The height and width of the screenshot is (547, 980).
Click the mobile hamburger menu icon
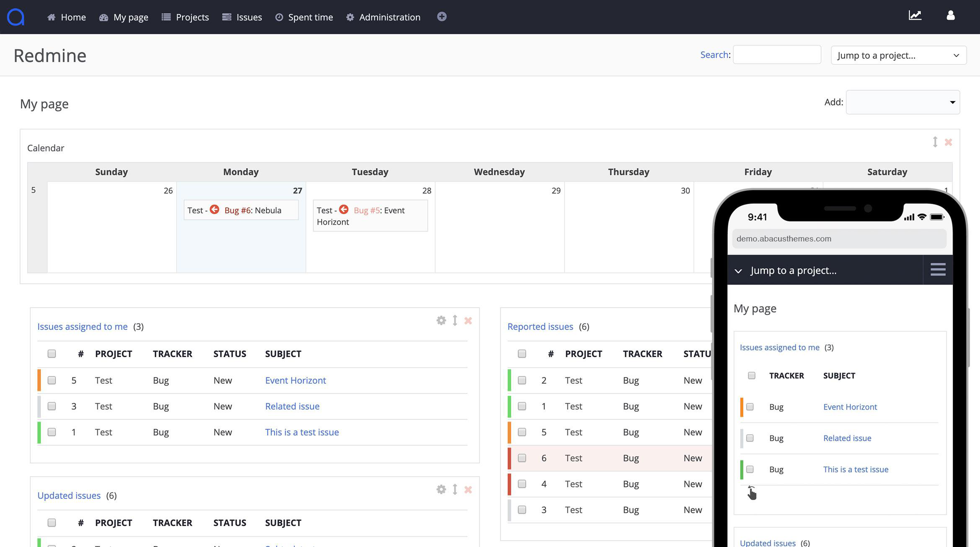point(938,270)
